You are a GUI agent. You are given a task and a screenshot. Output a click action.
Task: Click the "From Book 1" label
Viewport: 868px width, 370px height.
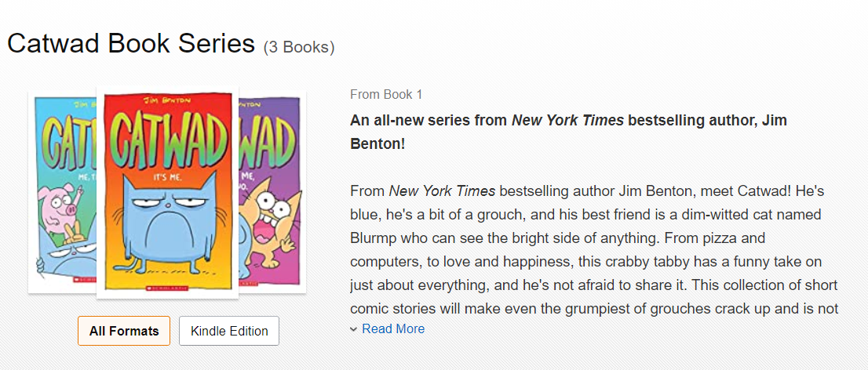point(386,94)
